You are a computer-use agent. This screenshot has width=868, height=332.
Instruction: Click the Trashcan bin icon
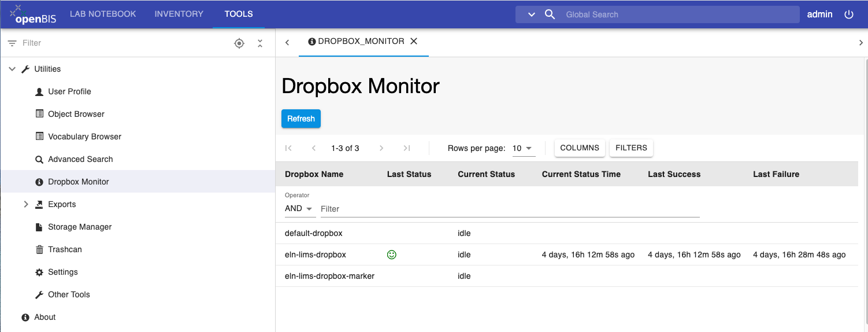[x=39, y=249]
